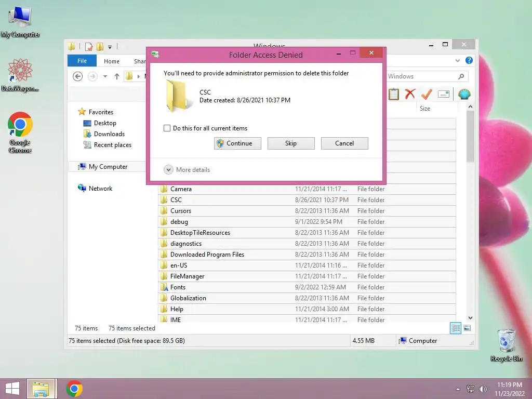Select the diagnostics folder

(x=307, y=244)
